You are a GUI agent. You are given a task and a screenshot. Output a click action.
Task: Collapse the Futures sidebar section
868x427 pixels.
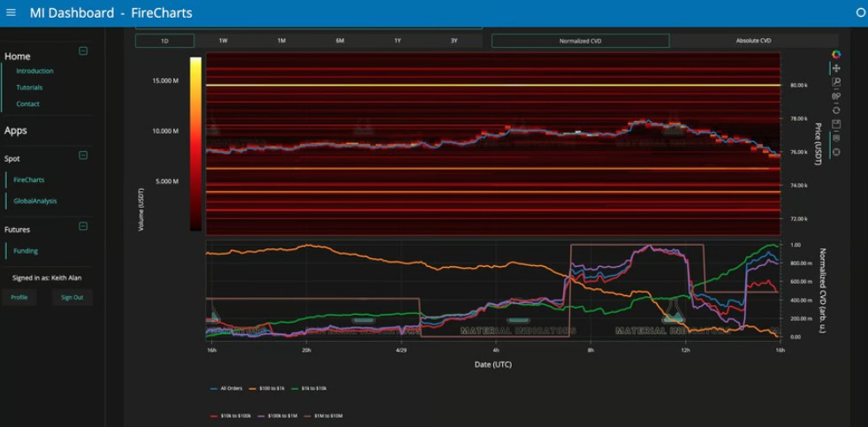pyautogui.click(x=83, y=226)
